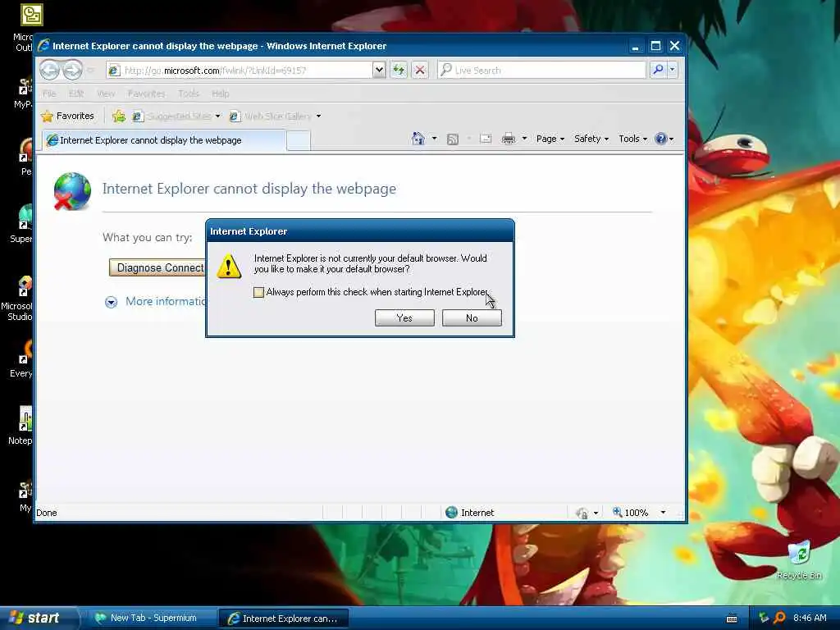Click the Forward navigation arrow
This screenshot has width=840, height=630.
coord(72,70)
